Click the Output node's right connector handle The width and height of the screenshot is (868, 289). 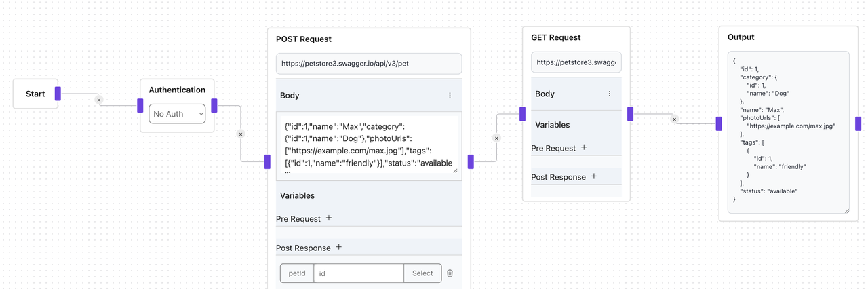tap(858, 123)
